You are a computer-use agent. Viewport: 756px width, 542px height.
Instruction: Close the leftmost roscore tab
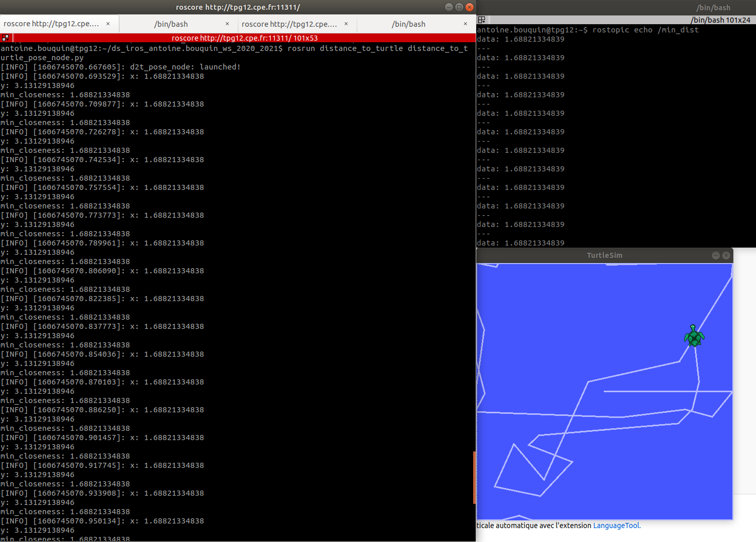click(108, 24)
